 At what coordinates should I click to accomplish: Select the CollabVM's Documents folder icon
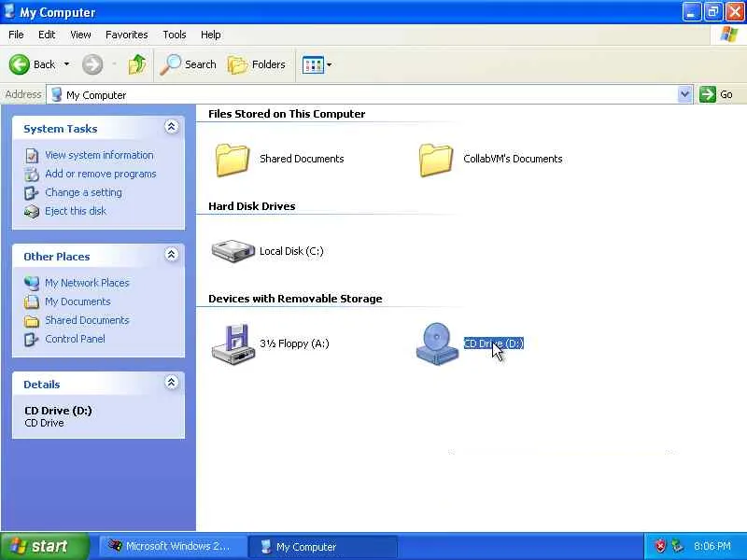(x=436, y=161)
